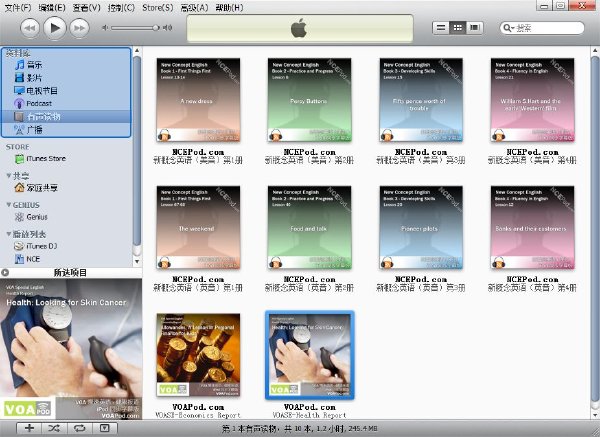This screenshot has height=437, width=600.
Task: Open the Store(S) menu
Action: point(158,7)
